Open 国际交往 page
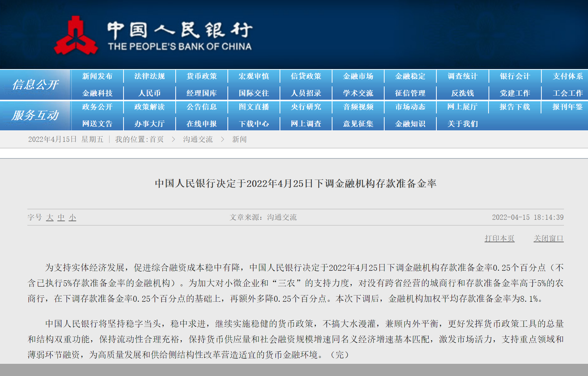Viewport: 588px width, 376px height. (254, 93)
